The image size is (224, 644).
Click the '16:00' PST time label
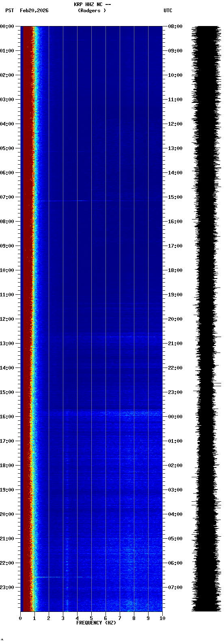7,417
